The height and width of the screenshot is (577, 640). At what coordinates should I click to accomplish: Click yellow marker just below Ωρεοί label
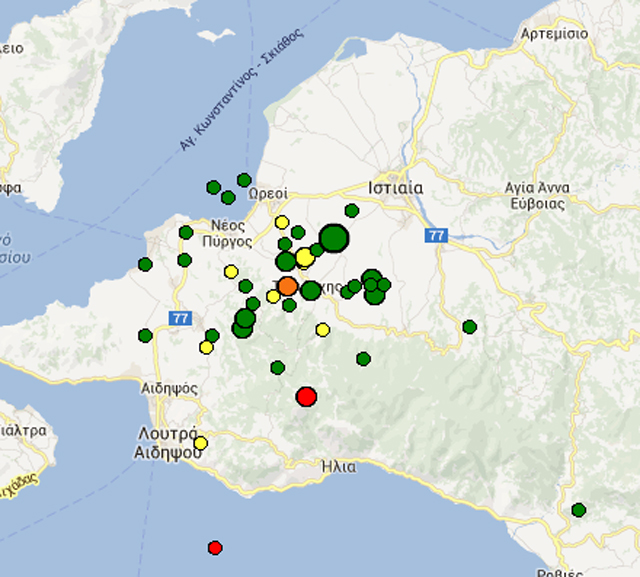tap(281, 222)
